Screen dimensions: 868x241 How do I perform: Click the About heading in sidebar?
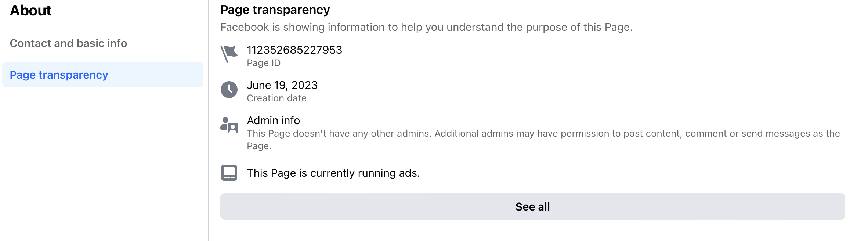(x=30, y=11)
